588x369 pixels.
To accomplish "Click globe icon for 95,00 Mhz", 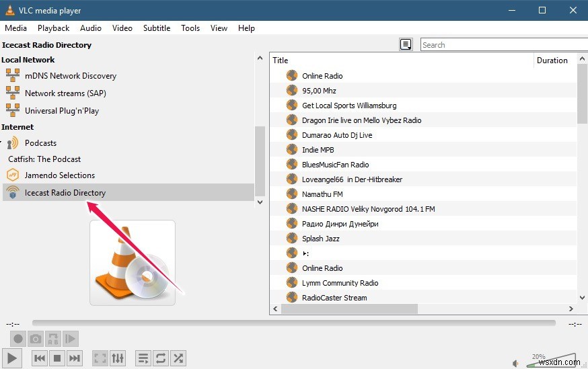I will tap(292, 90).
